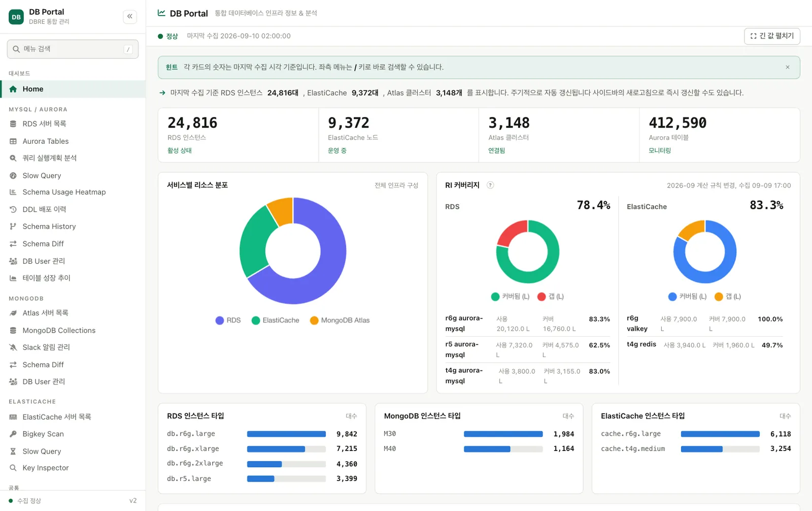Click the 78.4% RDS coverage value
812x511 pixels.
pos(594,205)
